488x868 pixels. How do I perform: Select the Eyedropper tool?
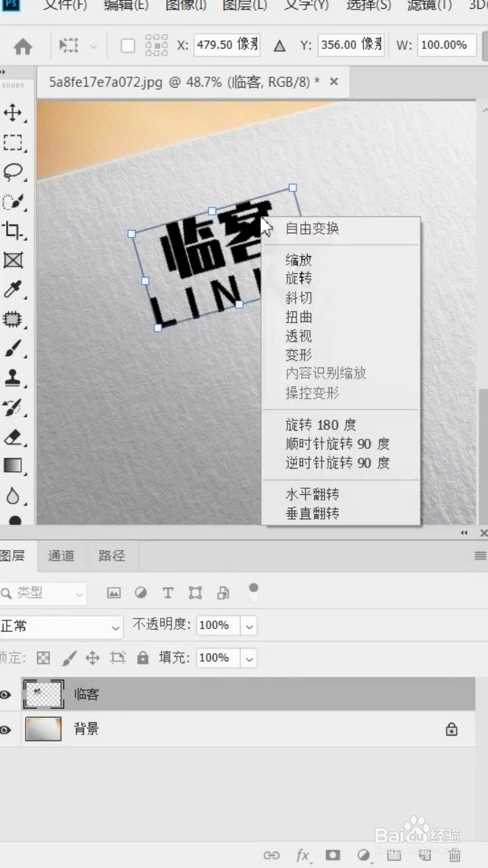pyautogui.click(x=13, y=290)
